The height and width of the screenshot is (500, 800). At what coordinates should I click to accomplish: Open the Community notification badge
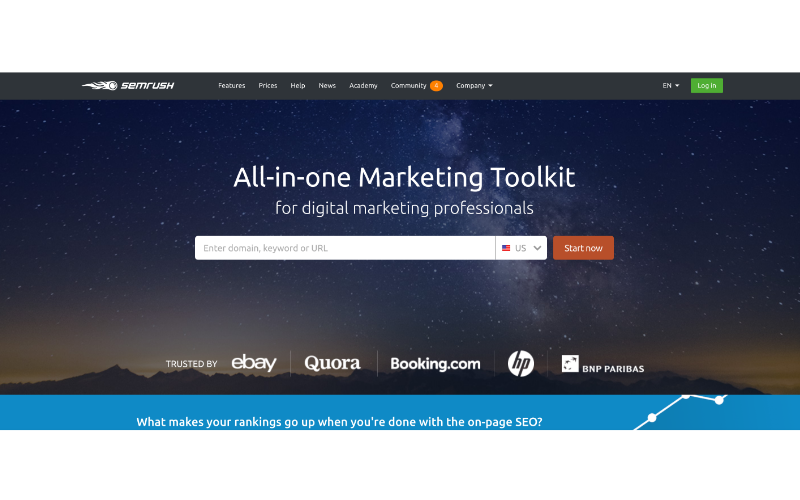pos(436,86)
